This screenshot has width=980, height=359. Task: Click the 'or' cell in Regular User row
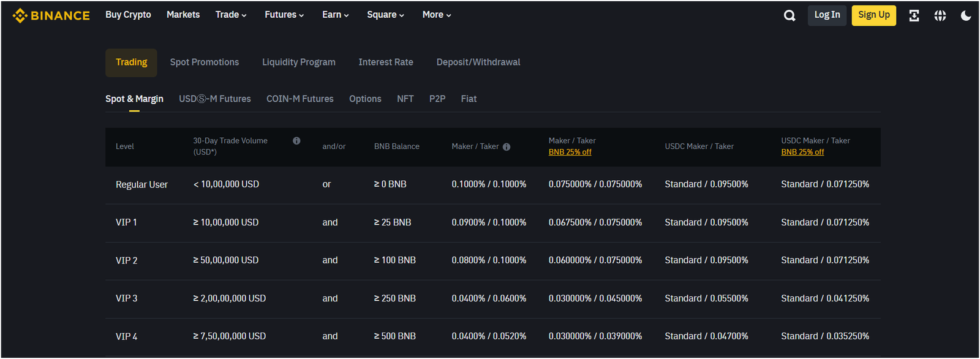326,184
